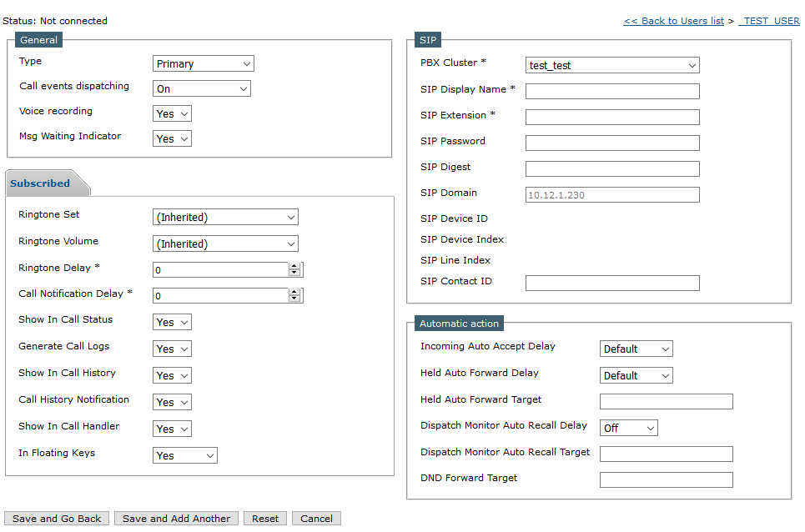The image size is (805, 532).
Task: Click Held Auto Forward Target field
Action: pos(667,402)
